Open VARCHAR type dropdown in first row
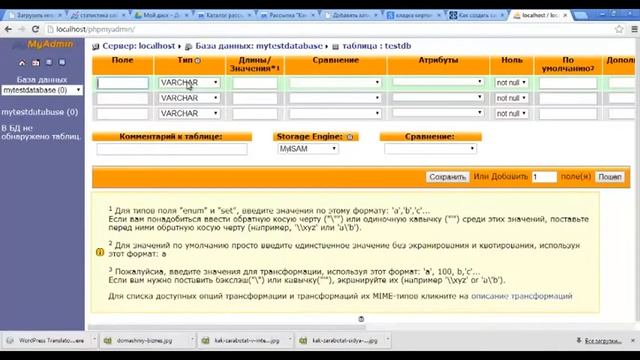The width and height of the screenshot is (640, 360). point(189,82)
